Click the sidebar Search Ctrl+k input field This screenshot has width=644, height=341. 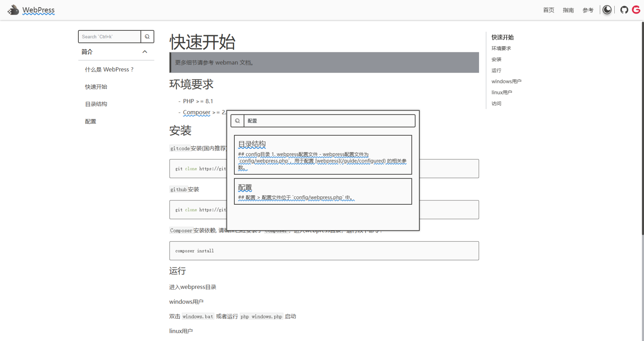[x=109, y=36]
